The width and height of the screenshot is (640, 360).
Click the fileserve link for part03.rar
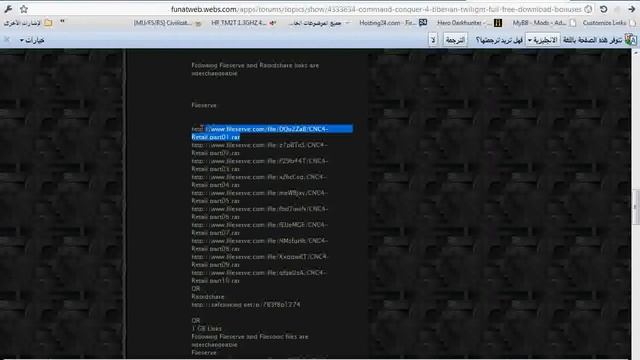260,165
